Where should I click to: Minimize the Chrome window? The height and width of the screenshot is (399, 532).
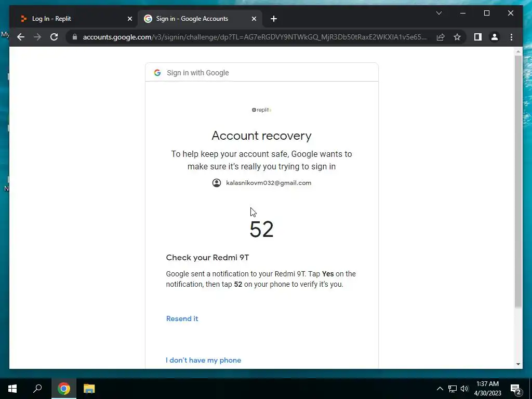(x=463, y=13)
